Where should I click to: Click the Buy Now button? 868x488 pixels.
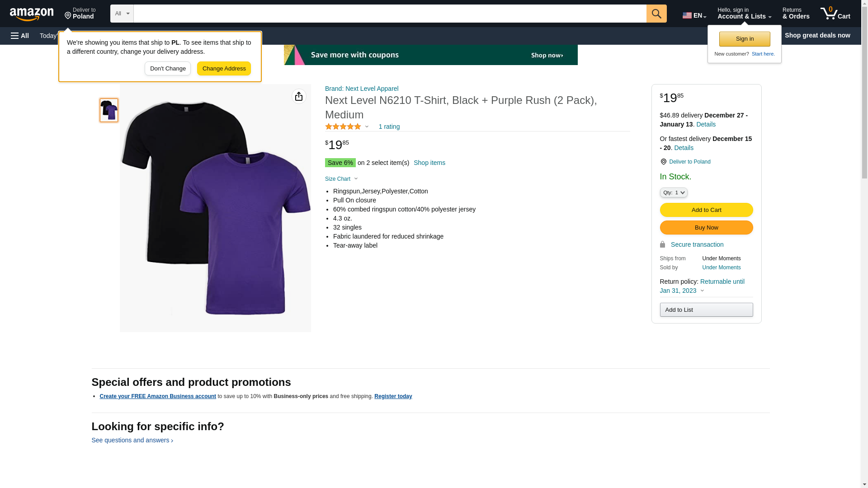click(x=706, y=227)
